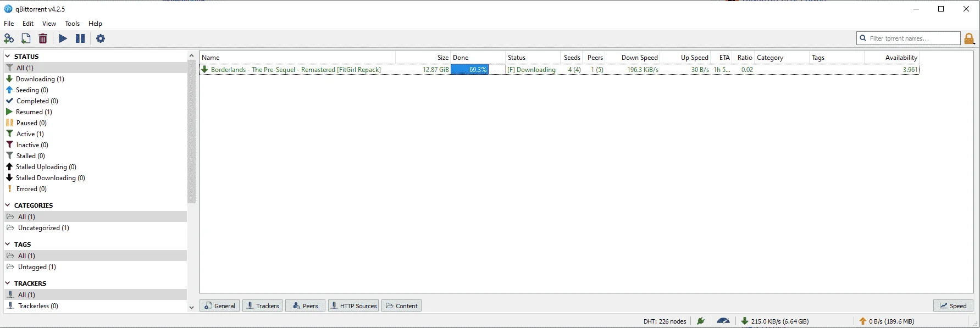980x328 pixels.
Task: Collapse the STATUS section
Action: click(x=8, y=56)
